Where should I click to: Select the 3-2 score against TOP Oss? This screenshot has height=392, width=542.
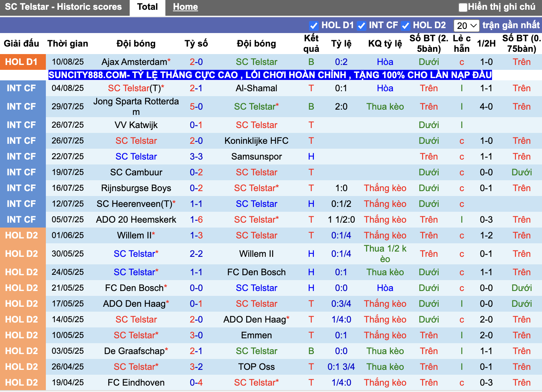(x=196, y=367)
